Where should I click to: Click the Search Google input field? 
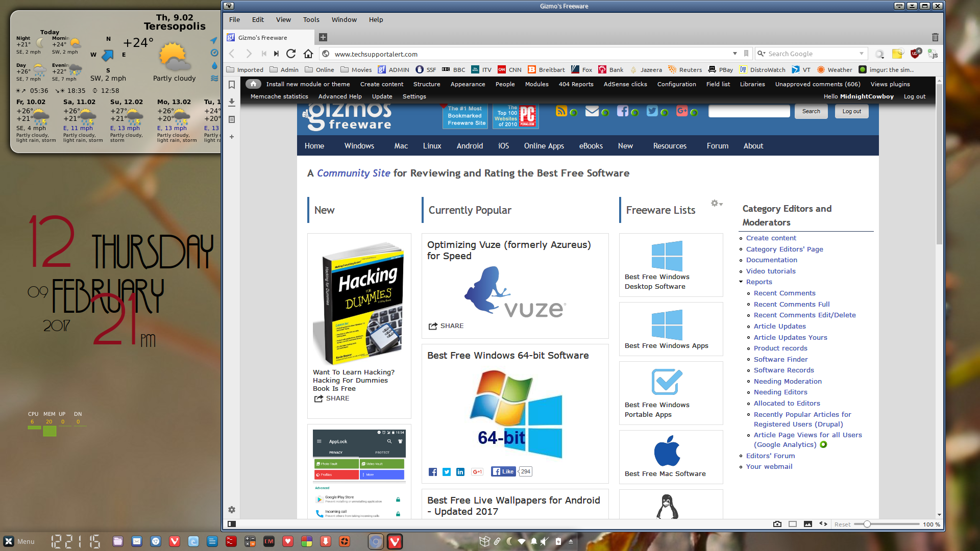(x=812, y=54)
